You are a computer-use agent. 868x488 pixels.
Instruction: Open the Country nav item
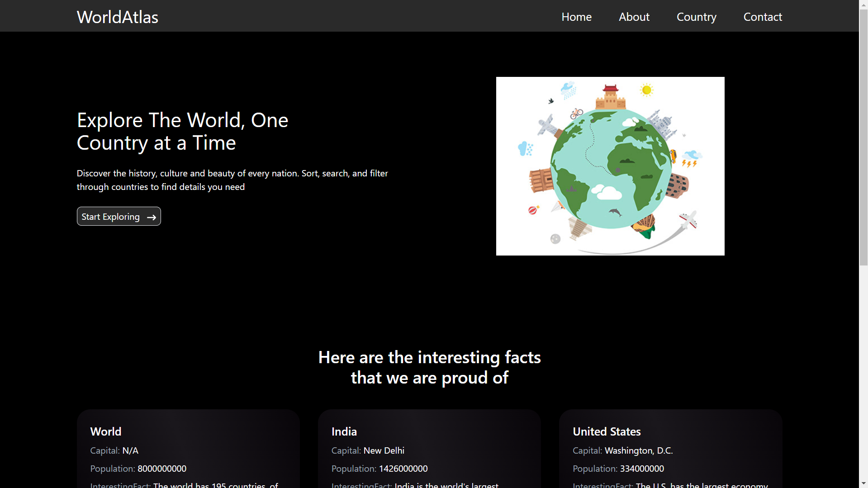coord(696,17)
